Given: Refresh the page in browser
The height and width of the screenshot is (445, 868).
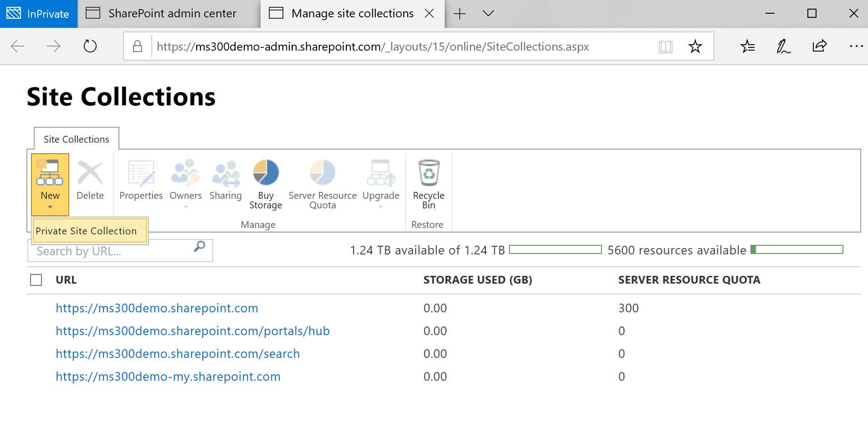Looking at the screenshot, I should pyautogui.click(x=90, y=47).
